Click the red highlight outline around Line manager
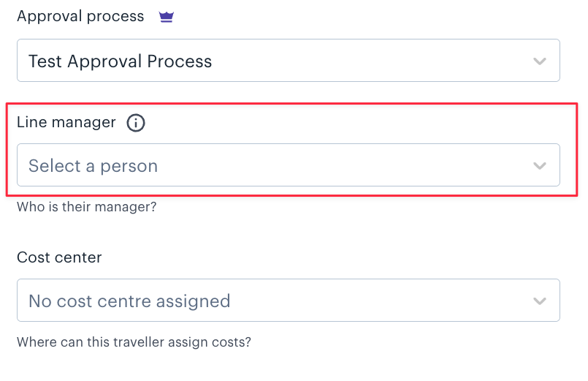 [x=291, y=104]
